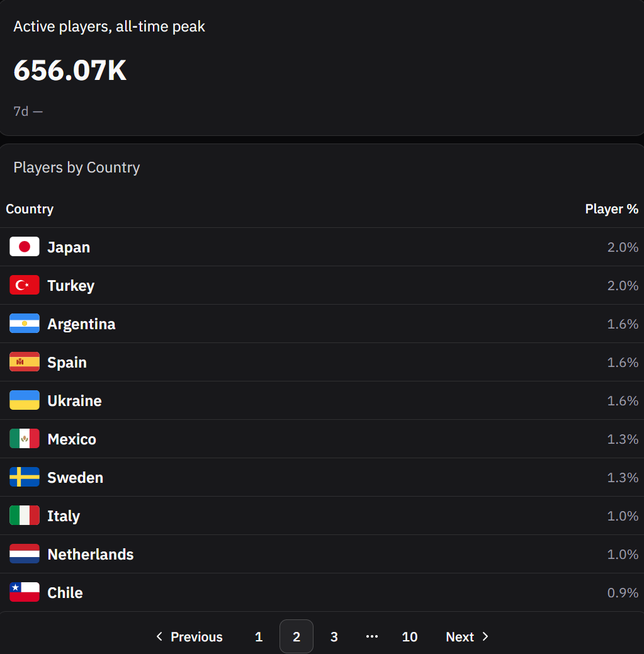
Task: Jump to page 10 of countries
Action: click(410, 636)
